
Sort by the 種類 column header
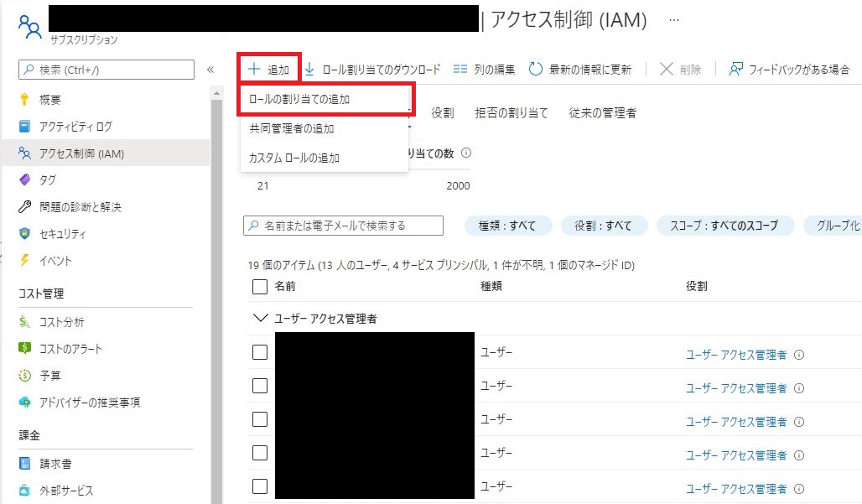coord(491,286)
